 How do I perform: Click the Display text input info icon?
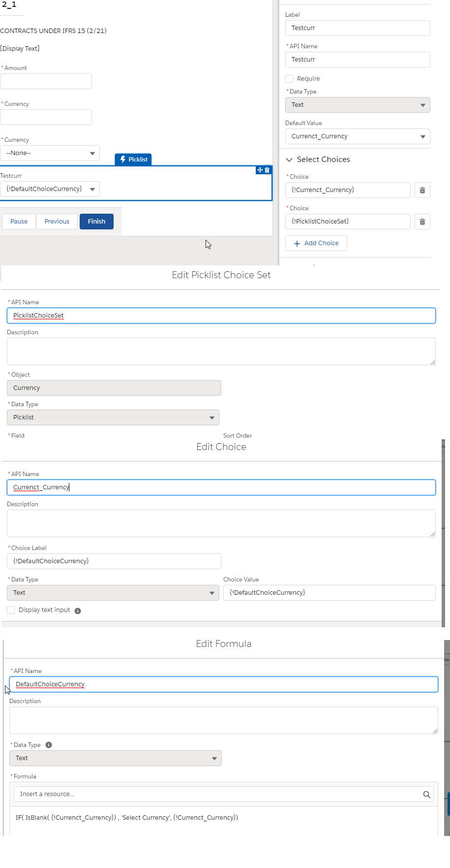click(78, 611)
